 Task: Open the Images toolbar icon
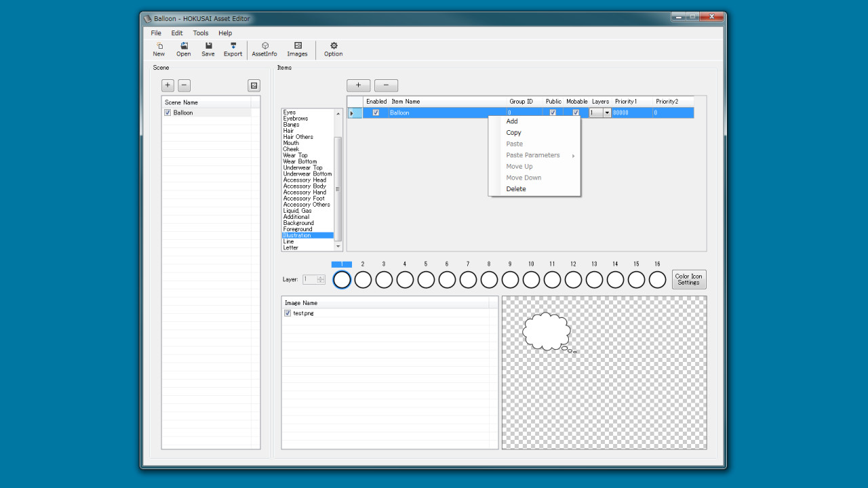coord(297,49)
